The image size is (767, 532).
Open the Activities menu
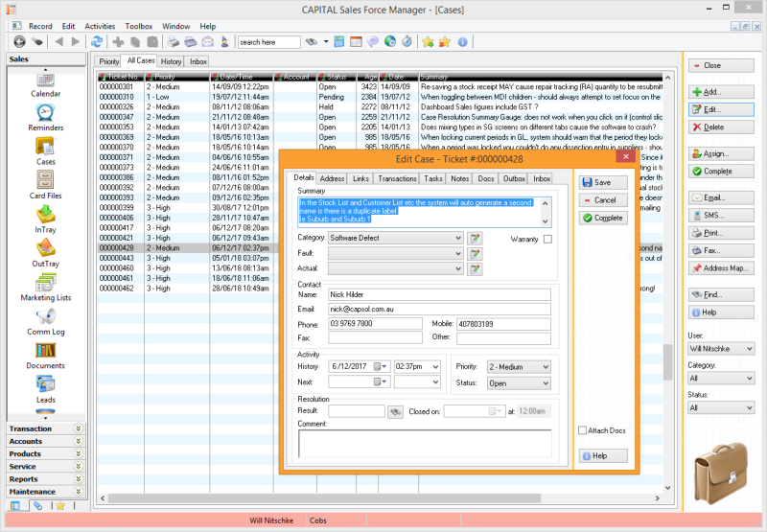click(x=100, y=27)
